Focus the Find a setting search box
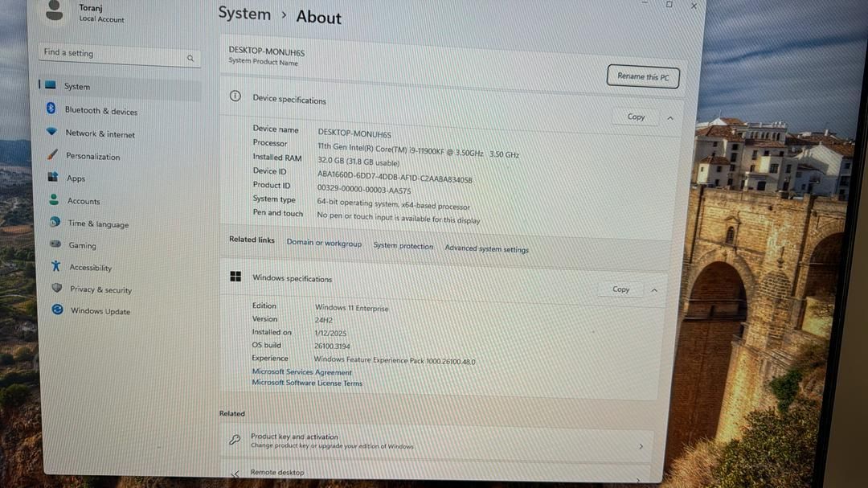 pos(119,55)
